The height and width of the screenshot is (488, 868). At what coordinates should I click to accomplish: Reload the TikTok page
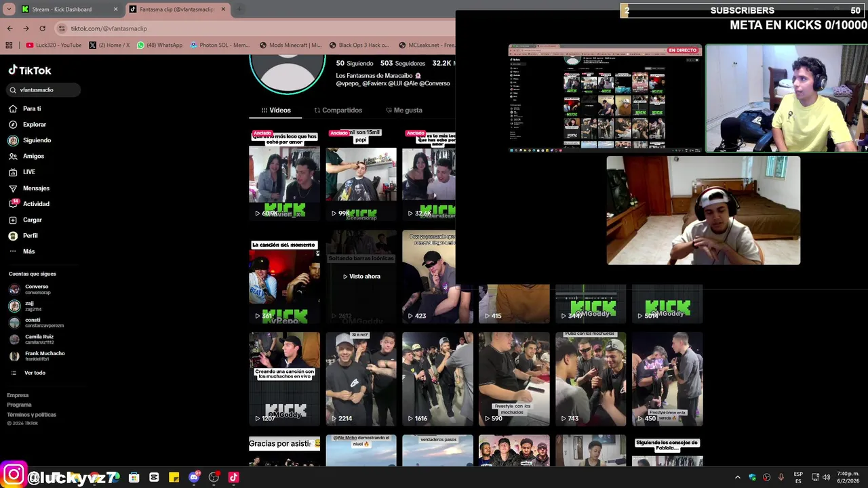click(x=42, y=28)
